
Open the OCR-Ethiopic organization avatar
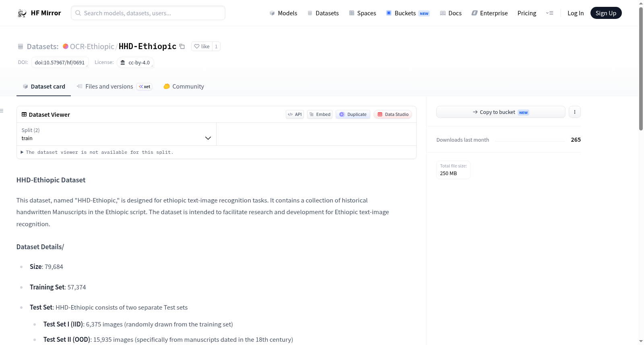(66, 46)
